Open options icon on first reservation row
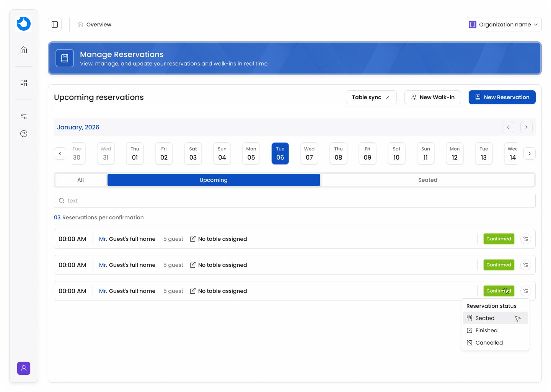The height and width of the screenshot is (392, 551). (526, 239)
